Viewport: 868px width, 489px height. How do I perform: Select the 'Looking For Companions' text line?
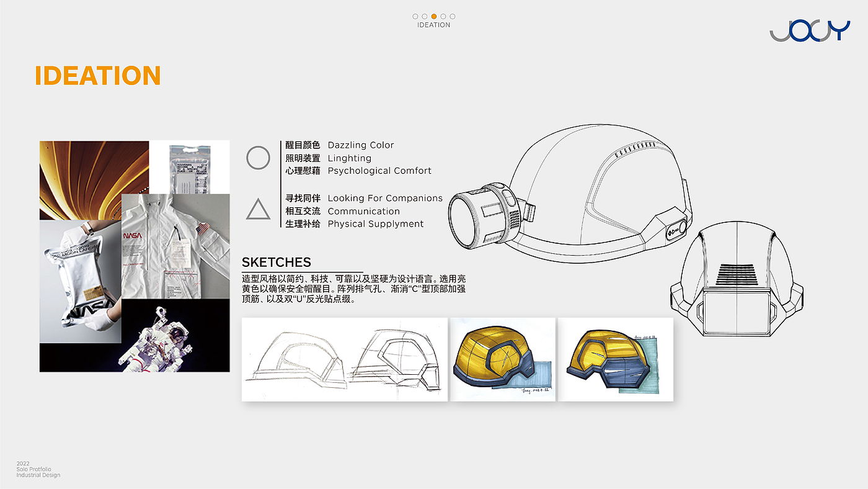[385, 199]
